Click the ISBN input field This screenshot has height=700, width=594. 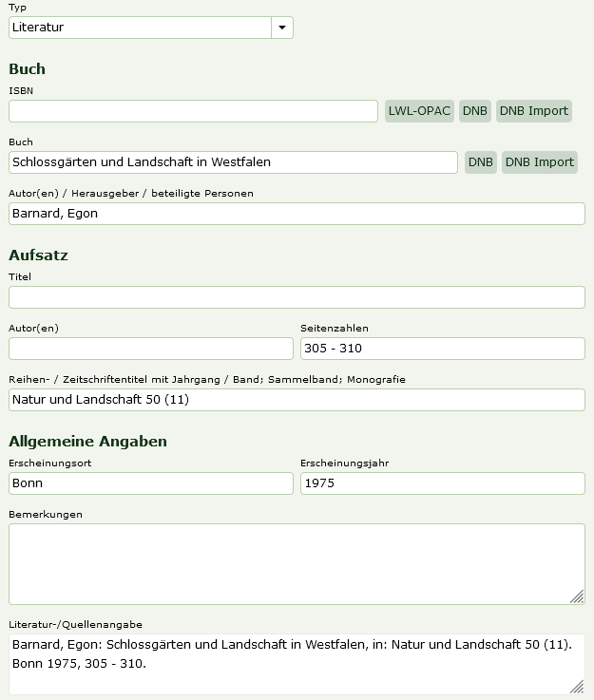(193, 111)
